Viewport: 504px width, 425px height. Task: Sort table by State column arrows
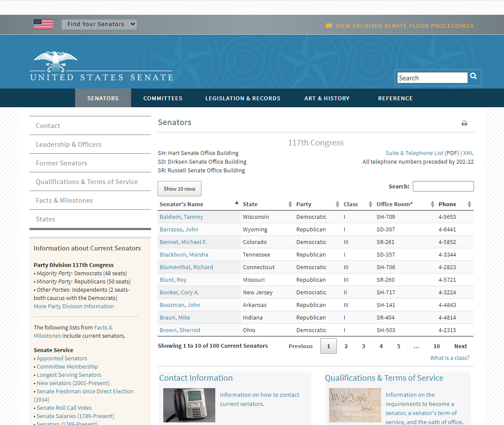click(290, 204)
